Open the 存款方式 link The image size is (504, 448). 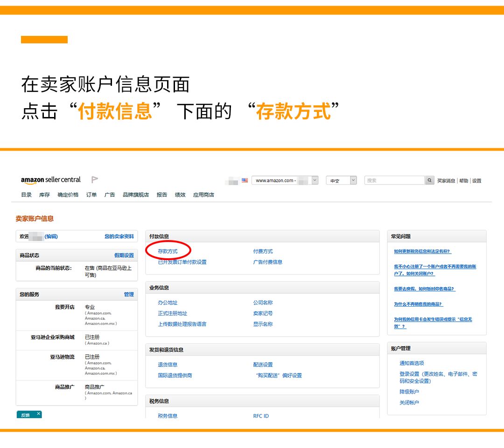click(168, 251)
